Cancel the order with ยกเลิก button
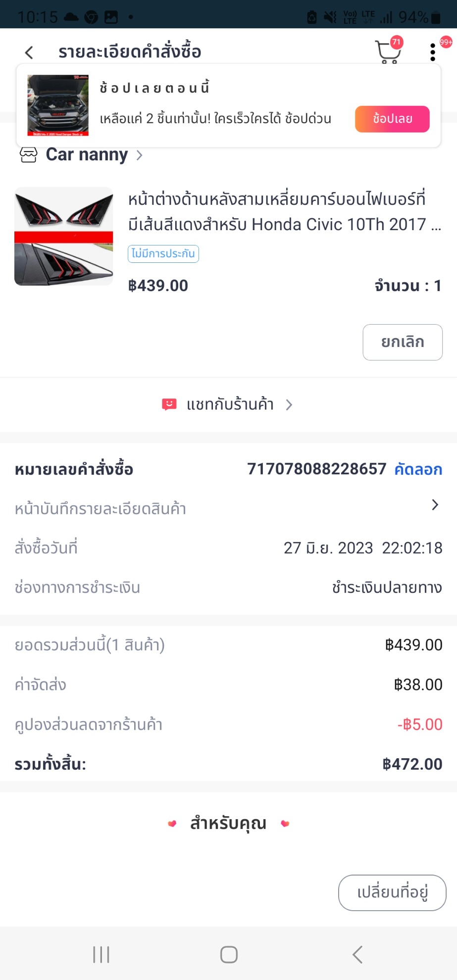Viewport: 457px width, 980px height. pyautogui.click(x=402, y=342)
